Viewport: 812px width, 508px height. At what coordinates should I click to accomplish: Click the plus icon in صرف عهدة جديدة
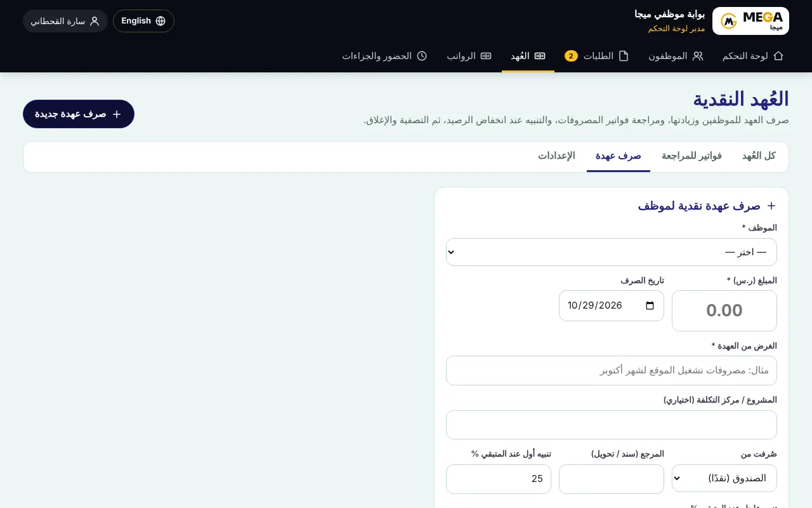click(117, 114)
